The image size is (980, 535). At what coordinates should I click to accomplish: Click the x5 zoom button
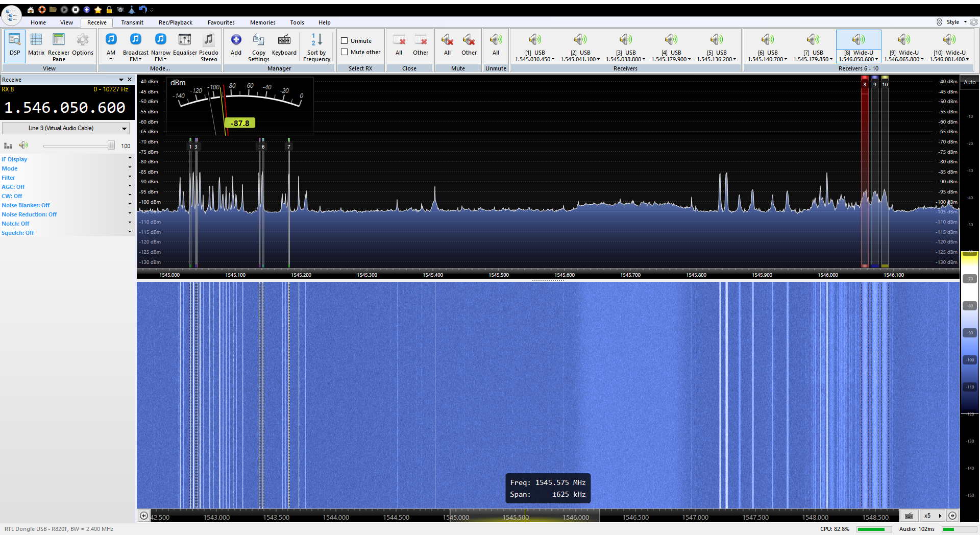click(x=927, y=516)
